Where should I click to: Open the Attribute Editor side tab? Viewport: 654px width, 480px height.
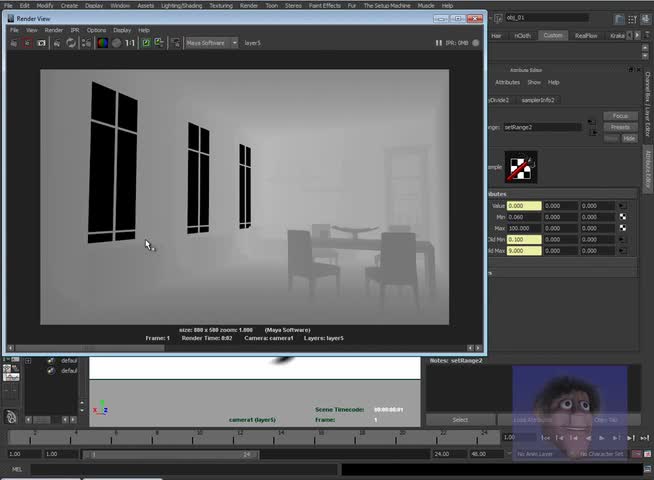tap(648, 169)
